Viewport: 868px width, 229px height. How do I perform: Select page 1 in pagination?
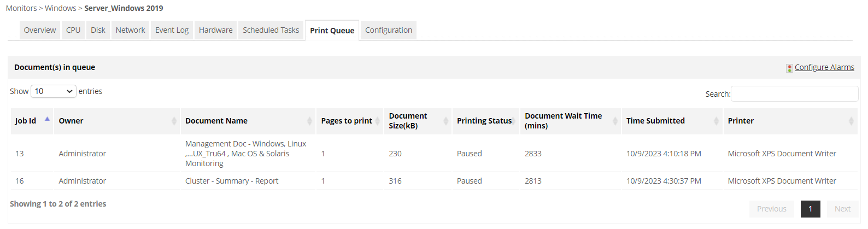810,209
